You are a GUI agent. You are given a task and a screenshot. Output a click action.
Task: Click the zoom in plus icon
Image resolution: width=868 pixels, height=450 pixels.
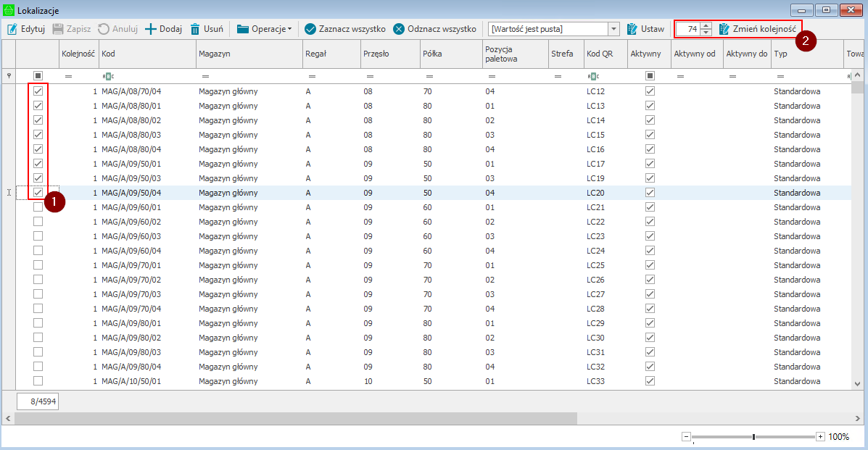point(820,436)
